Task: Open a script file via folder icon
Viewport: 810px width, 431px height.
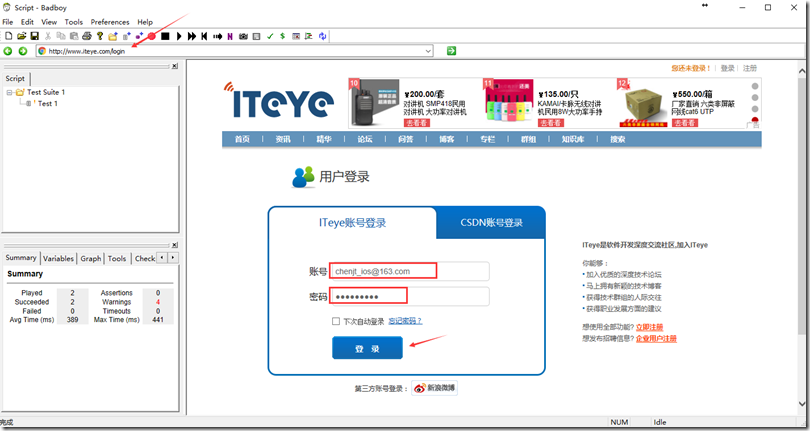Action: tap(22, 36)
